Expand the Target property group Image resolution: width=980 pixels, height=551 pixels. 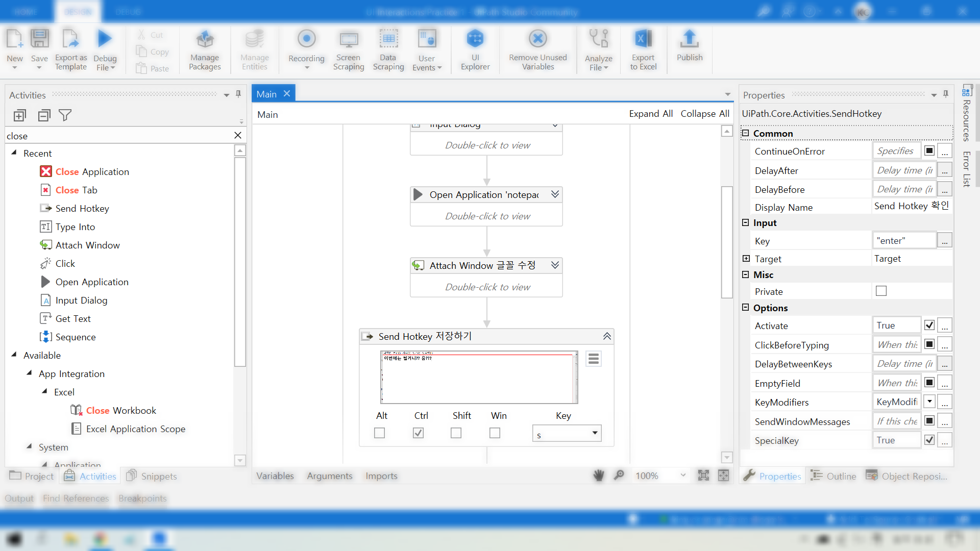point(746,259)
